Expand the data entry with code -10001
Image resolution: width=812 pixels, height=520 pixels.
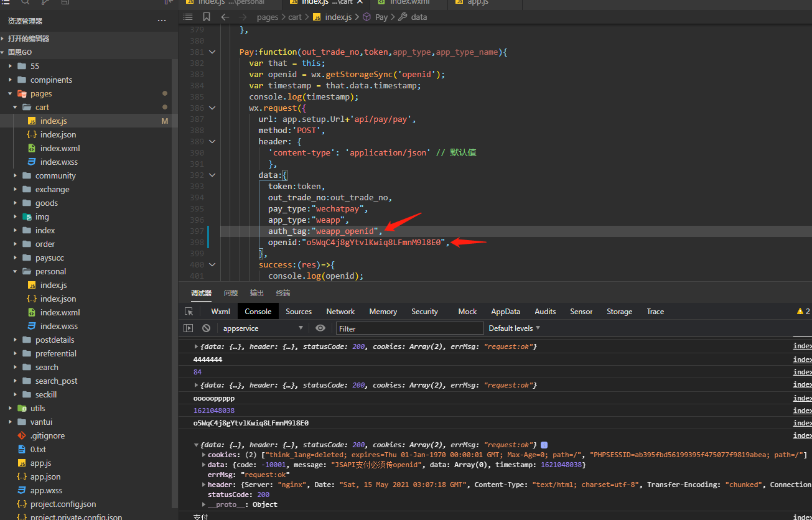coord(205,465)
